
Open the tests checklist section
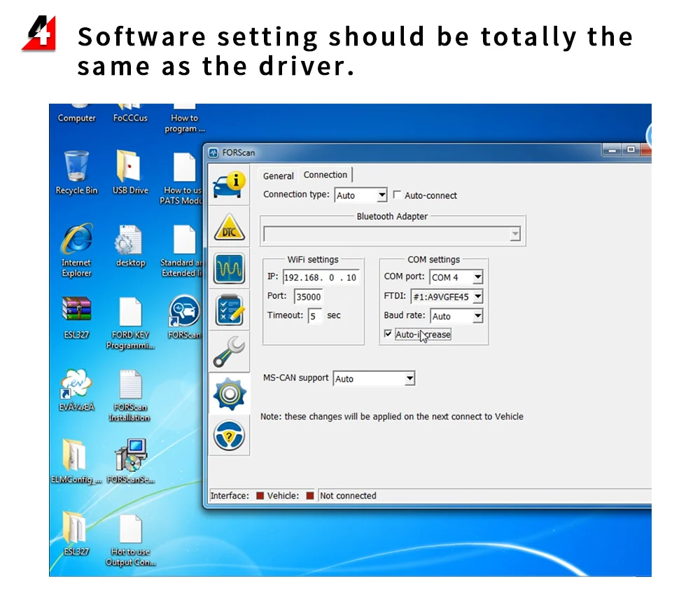[x=229, y=310]
